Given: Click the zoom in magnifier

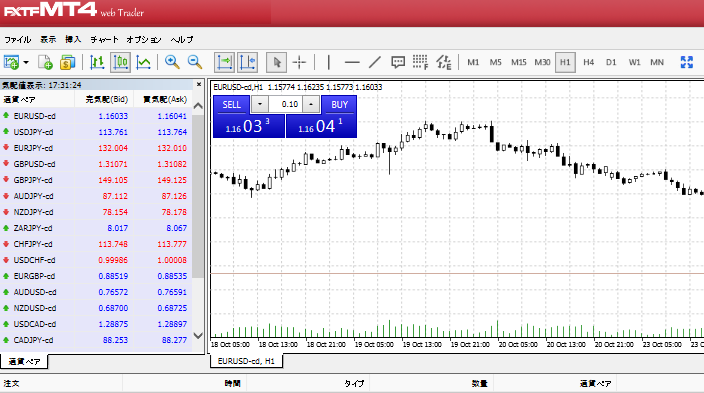Looking at the screenshot, I should (x=172, y=62).
